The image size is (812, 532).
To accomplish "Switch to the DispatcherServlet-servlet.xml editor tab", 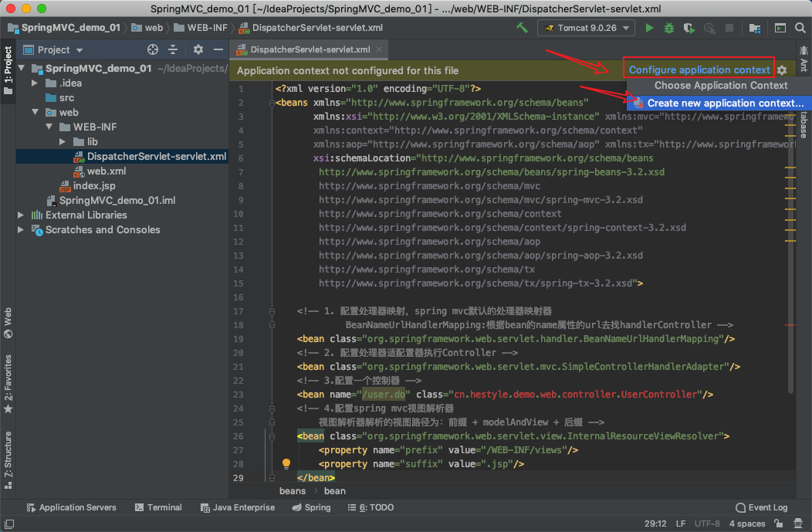I will pyautogui.click(x=310, y=49).
